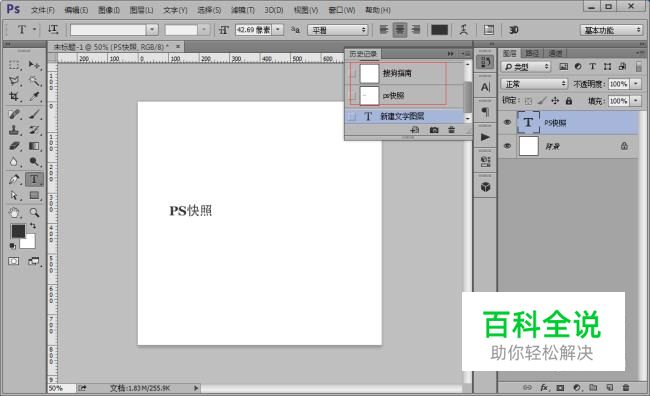Select the Magic Wand tool
The width and height of the screenshot is (650, 396).
point(34,80)
